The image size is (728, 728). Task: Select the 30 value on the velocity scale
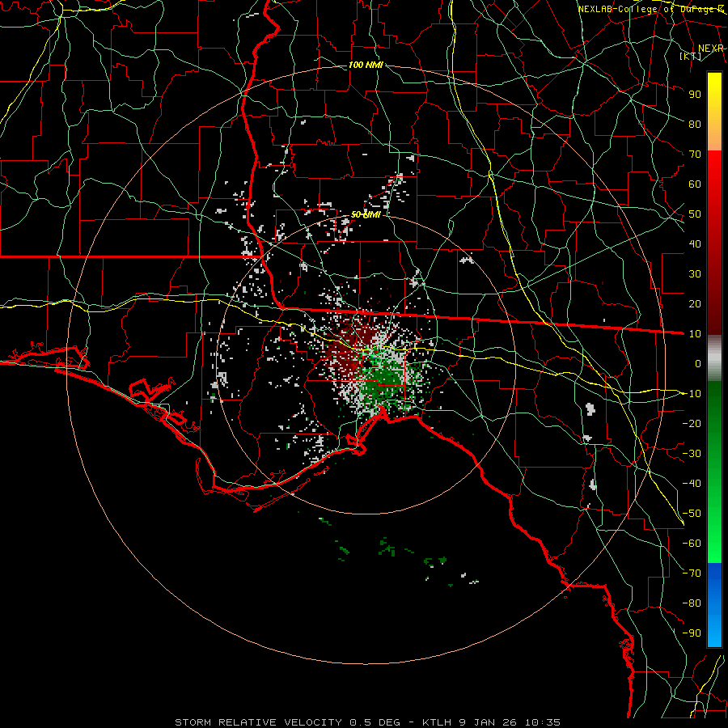coord(695,274)
